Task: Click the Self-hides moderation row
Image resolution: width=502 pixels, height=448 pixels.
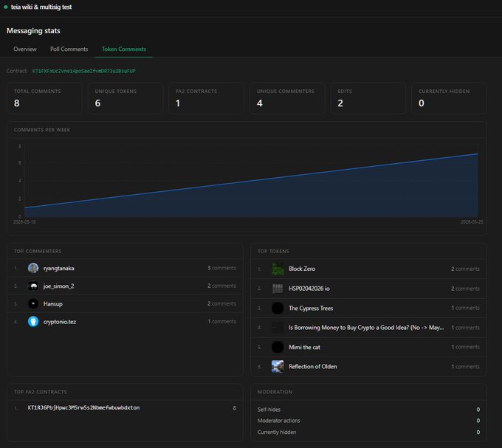Action: [368, 410]
